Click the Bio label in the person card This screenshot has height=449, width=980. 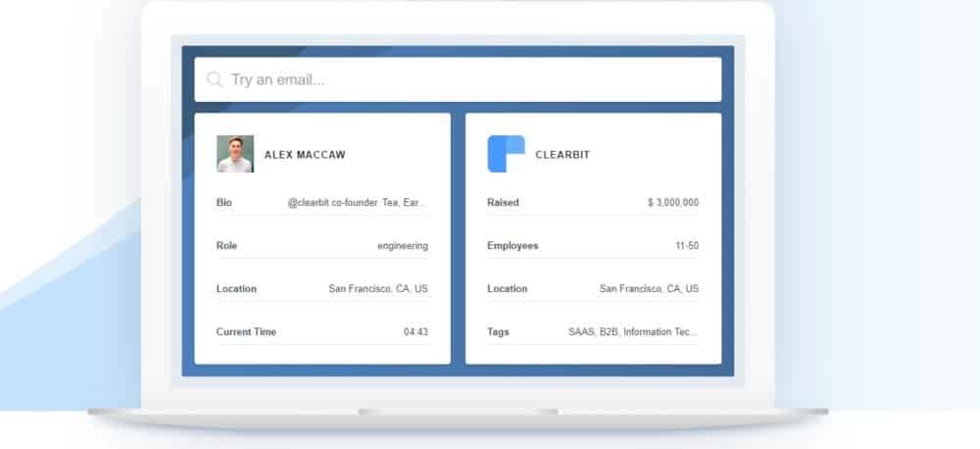point(224,203)
